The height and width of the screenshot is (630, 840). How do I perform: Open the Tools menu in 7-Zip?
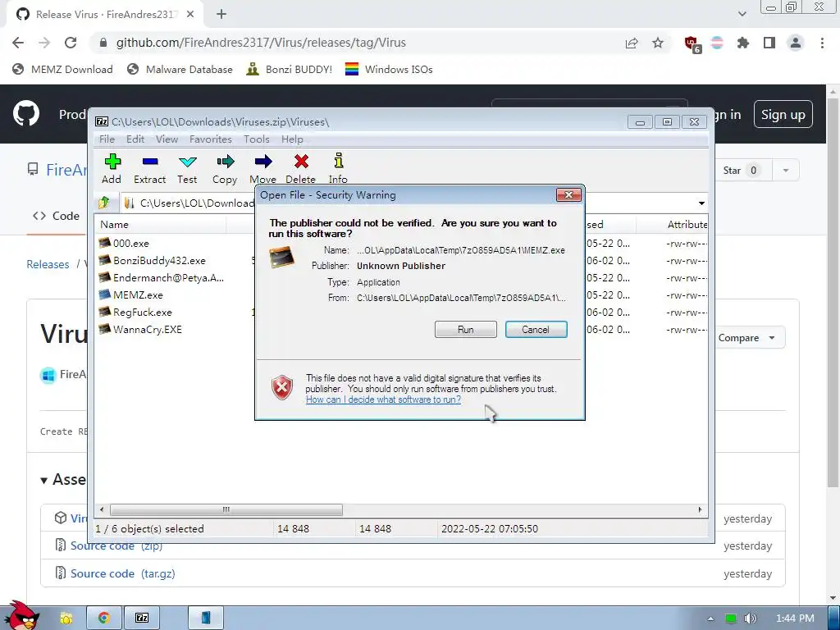[256, 139]
